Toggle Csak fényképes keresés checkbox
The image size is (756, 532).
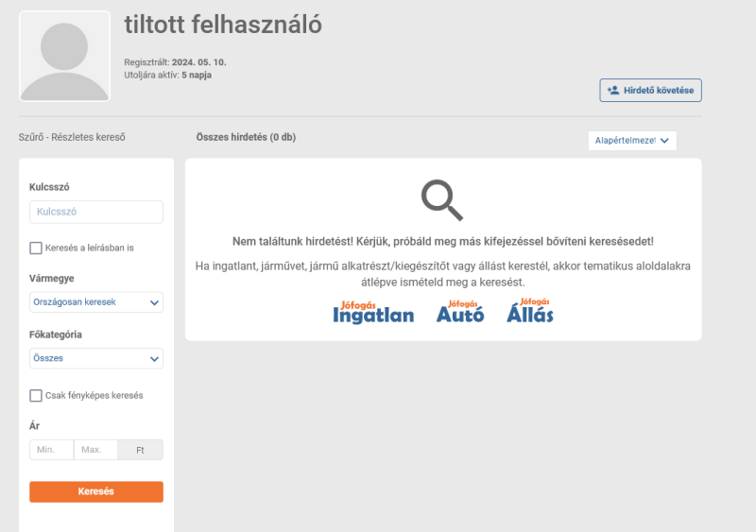(x=36, y=396)
